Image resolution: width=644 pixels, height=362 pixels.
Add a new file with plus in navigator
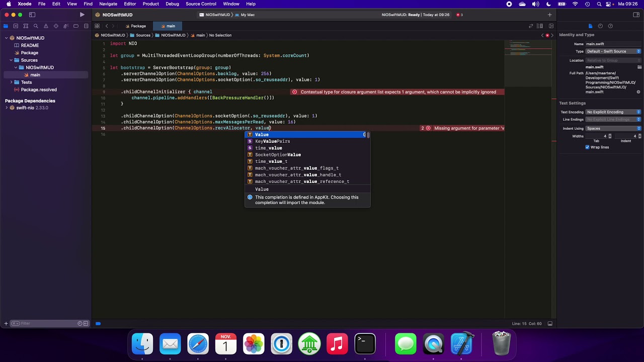pos(6,323)
